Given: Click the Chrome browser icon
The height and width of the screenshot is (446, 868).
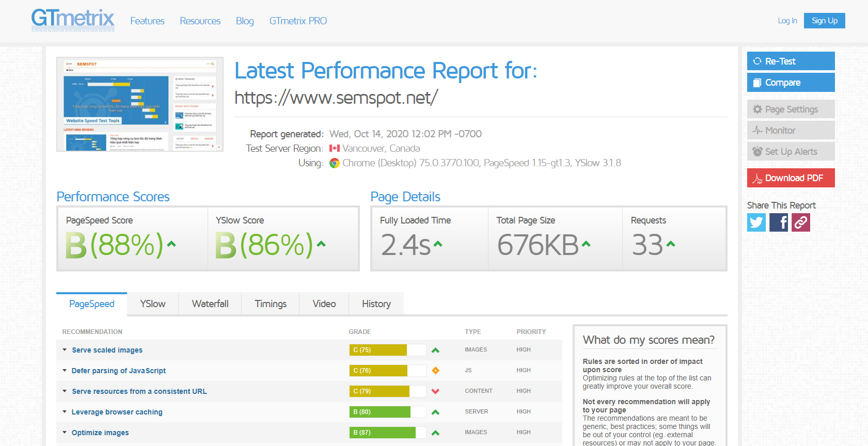Looking at the screenshot, I should pyautogui.click(x=335, y=163).
